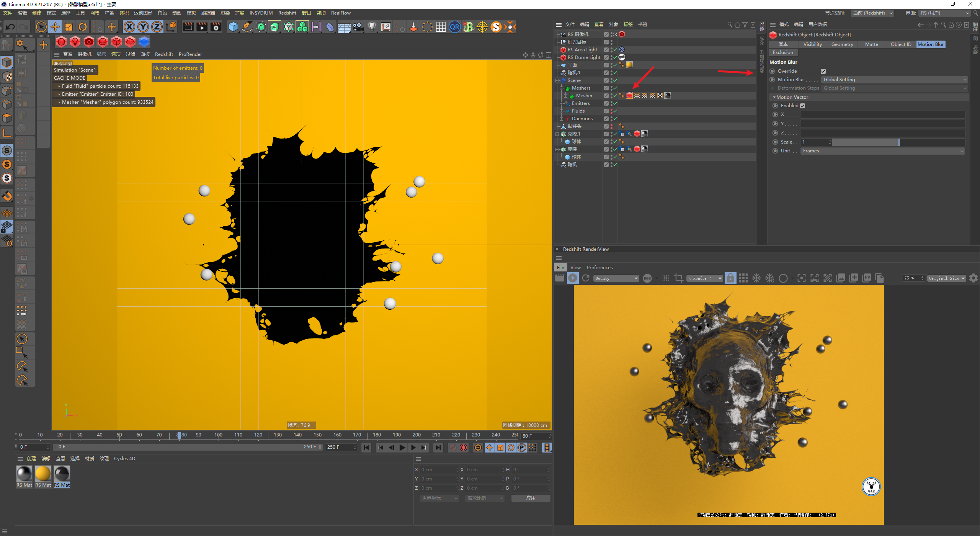This screenshot has height=536, width=980.
Task: Open the Unit Frames dropdown
Action: point(883,151)
